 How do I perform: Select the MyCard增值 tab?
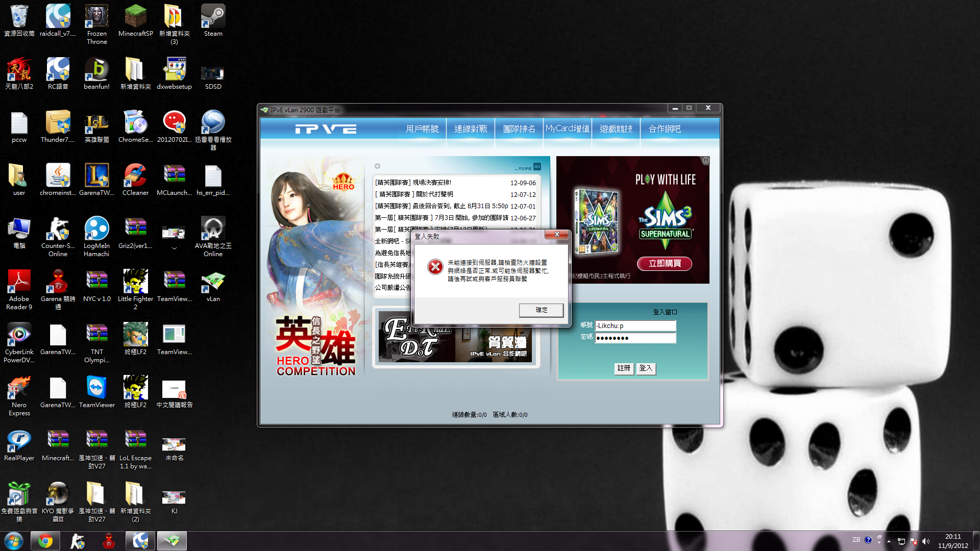567,129
